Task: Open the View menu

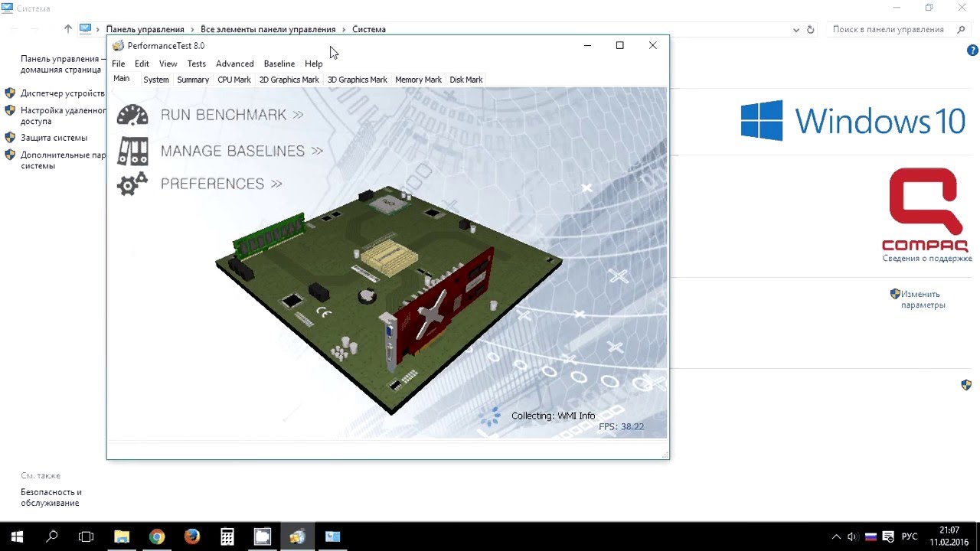Action: click(168, 64)
